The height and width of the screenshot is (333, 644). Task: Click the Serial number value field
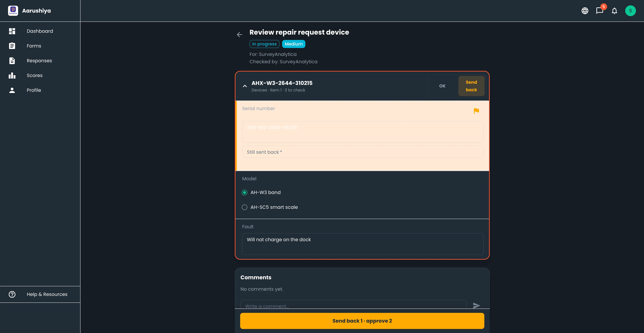point(362,132)
